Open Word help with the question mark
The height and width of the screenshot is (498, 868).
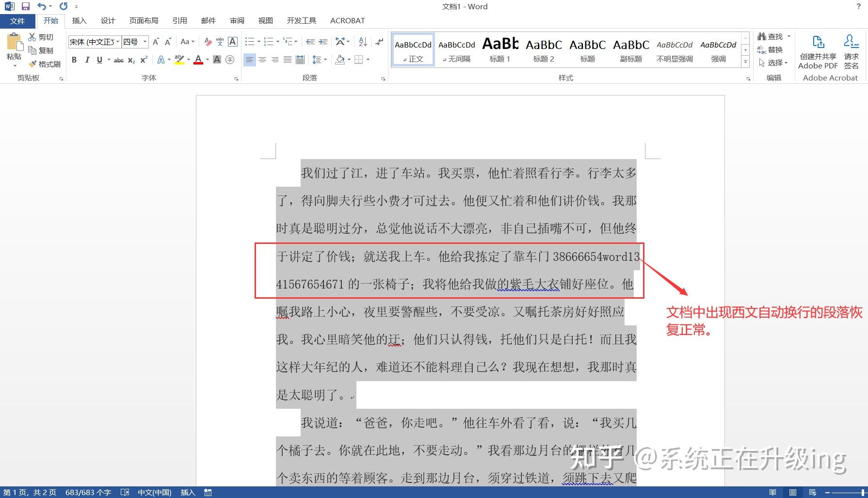click(x=858, y=6)
